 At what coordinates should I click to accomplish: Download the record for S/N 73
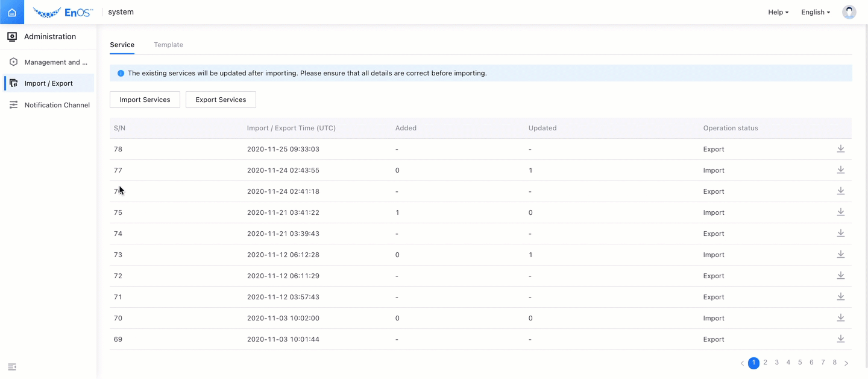tap(840, 255)
